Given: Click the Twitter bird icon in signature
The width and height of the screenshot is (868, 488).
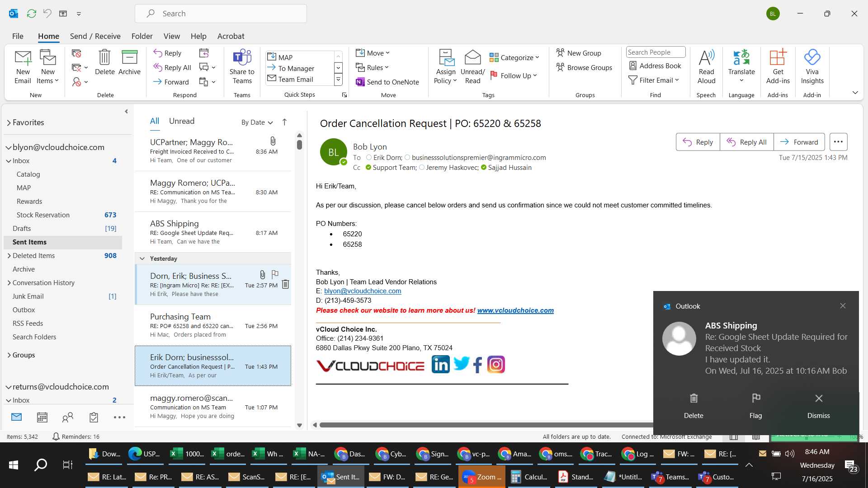Looking at the screenshot, I should click(x=461, y=363).
